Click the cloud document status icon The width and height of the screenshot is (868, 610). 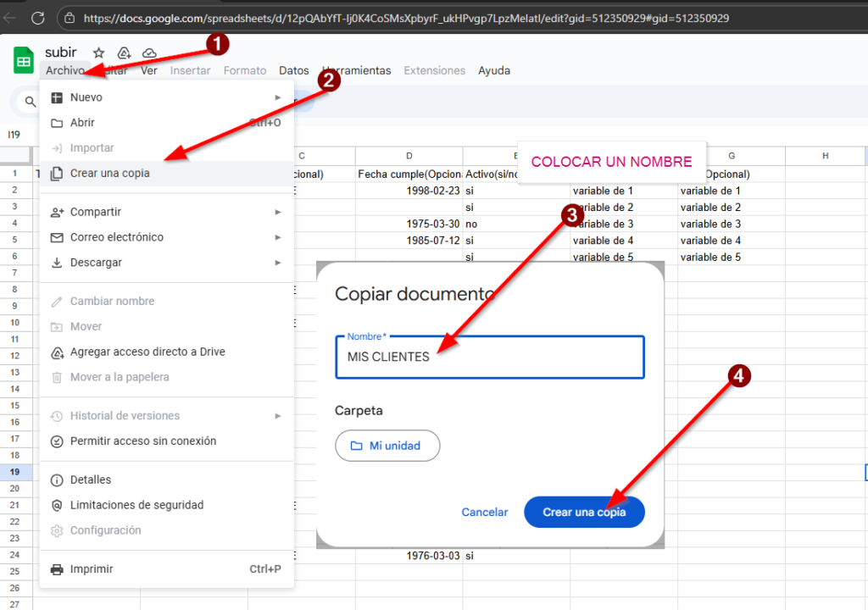[149, 53]
